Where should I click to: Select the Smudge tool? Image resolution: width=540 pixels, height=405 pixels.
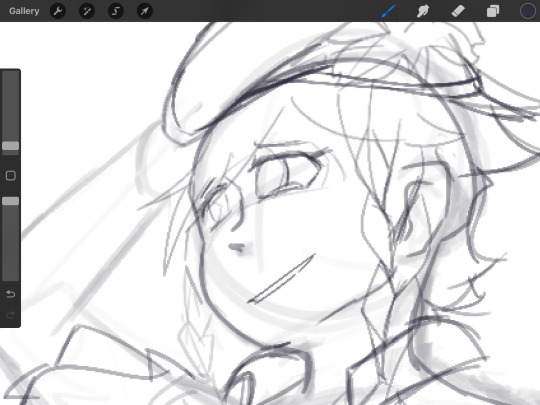point(423,11)
